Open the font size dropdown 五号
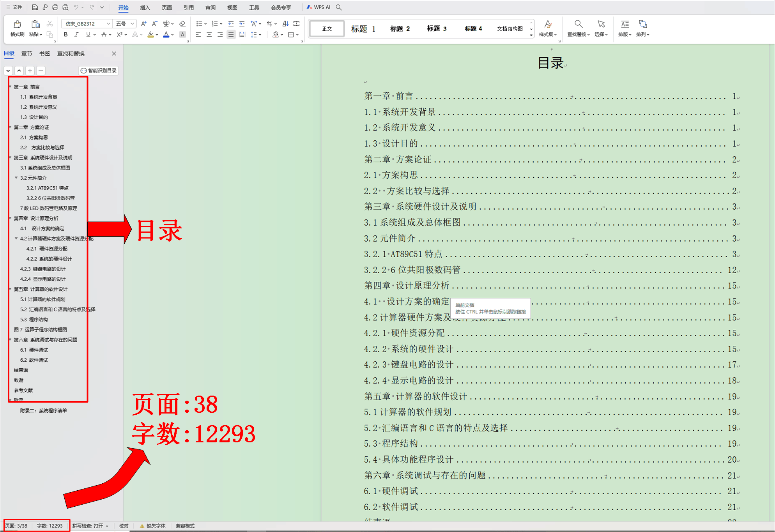 pyautogui.click(x=132, y=24)
